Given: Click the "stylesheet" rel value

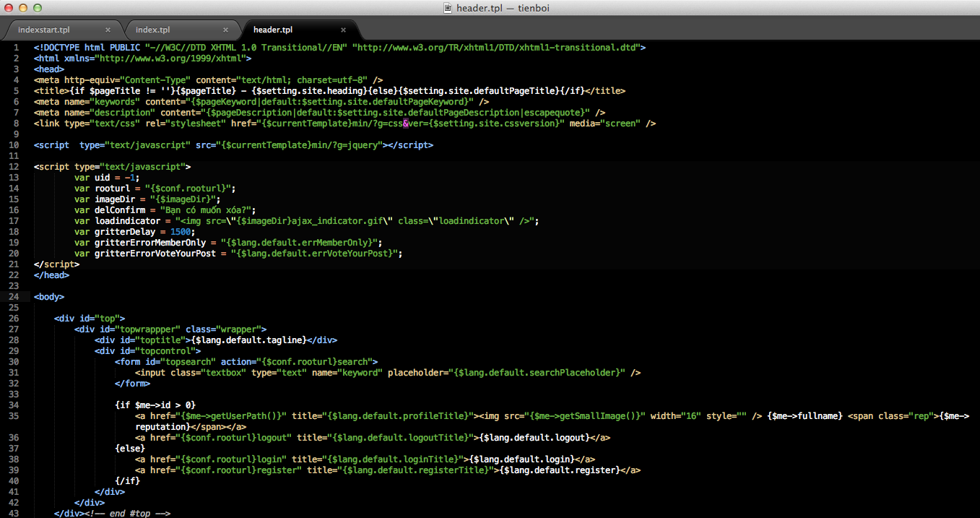Looking at the screenshot, I should [x=195, y=124].
